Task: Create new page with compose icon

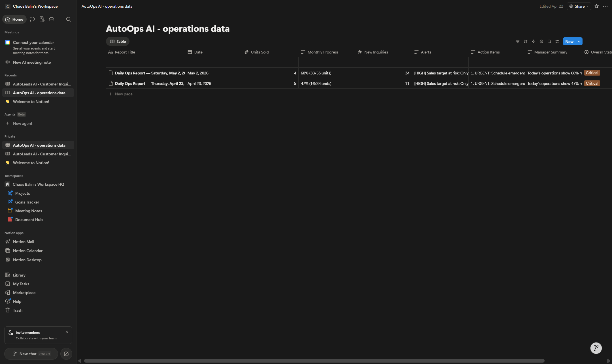Action: point(66,354)
